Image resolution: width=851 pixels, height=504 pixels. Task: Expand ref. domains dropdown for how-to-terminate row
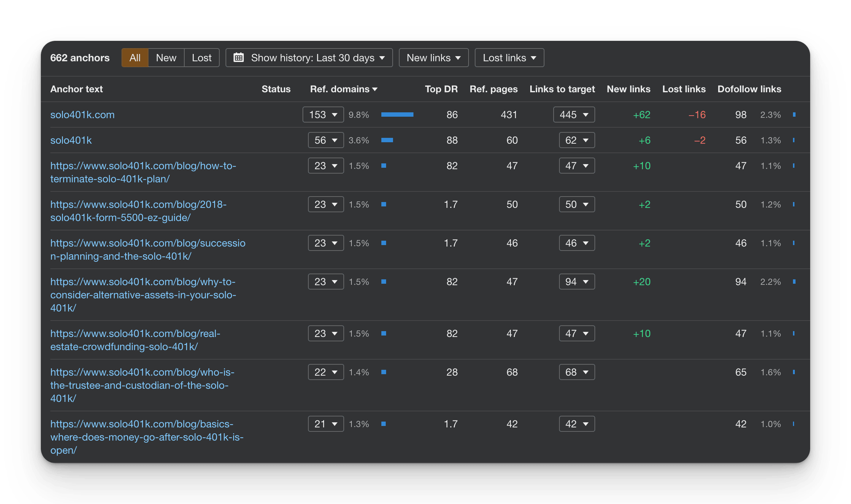(x=326, y=166)
